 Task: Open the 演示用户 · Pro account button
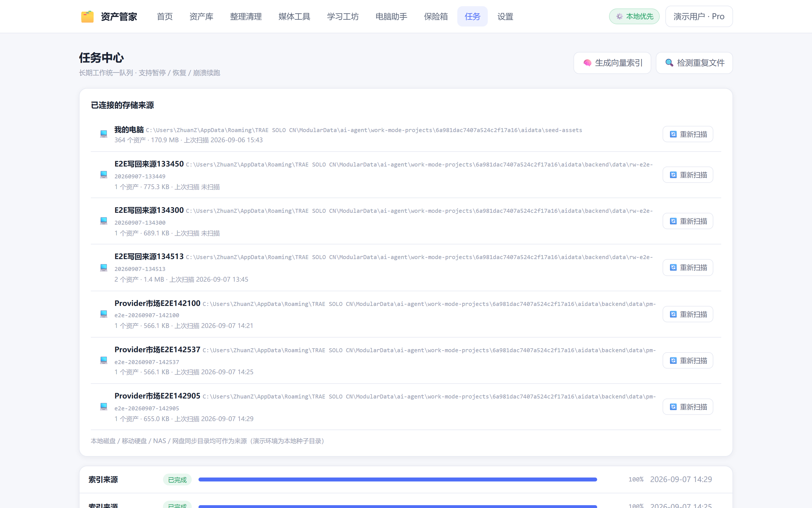699,16
